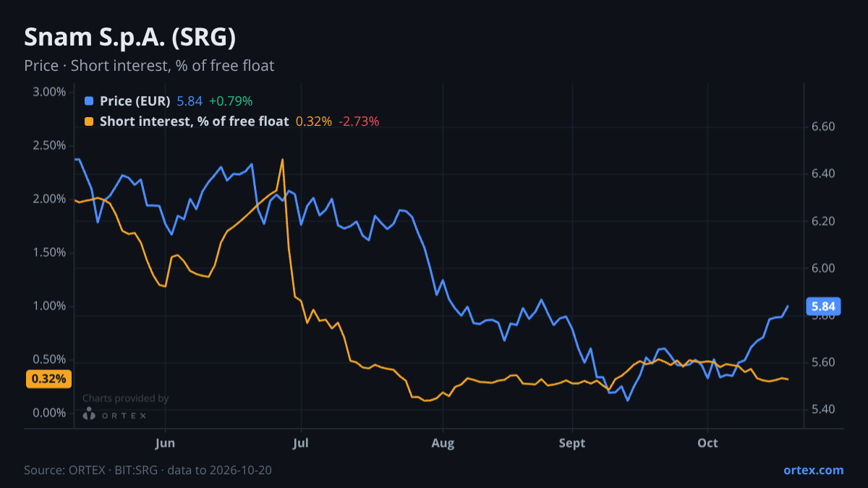Select the Short interest, % of free float legend label
The width and height of the screenshot is (868, 488).
(194, 121)
